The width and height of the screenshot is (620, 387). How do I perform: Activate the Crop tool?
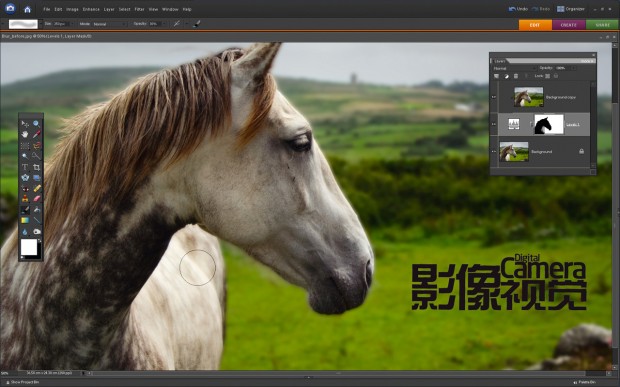[36, 167]
